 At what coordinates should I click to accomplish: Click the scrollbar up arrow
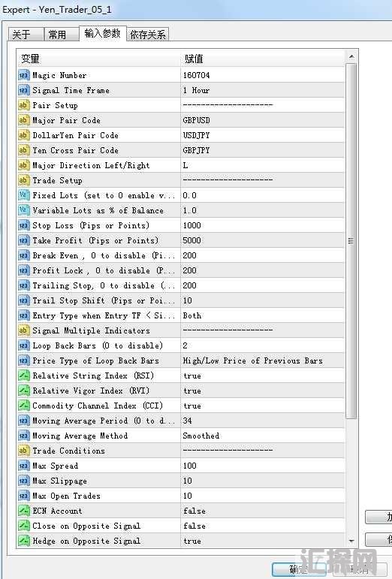(x=351, y=56)
